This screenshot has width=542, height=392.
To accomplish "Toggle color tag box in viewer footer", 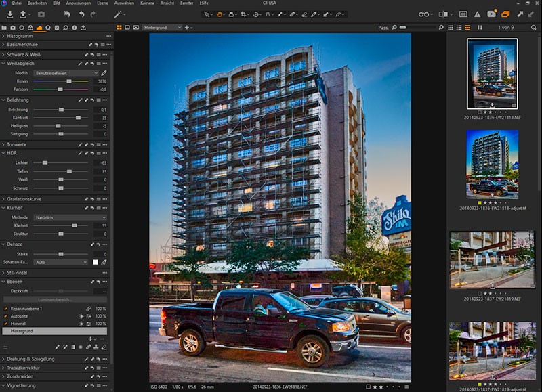I will (368, 387).
